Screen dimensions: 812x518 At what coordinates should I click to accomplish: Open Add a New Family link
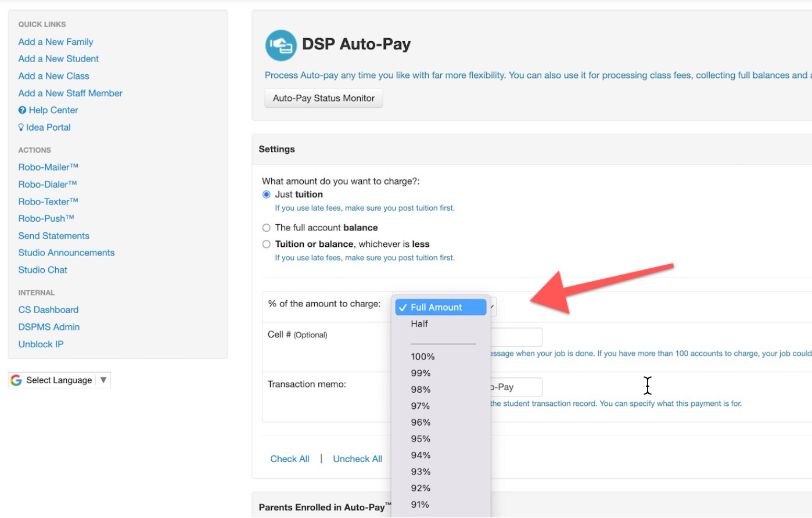click(56, 42)
